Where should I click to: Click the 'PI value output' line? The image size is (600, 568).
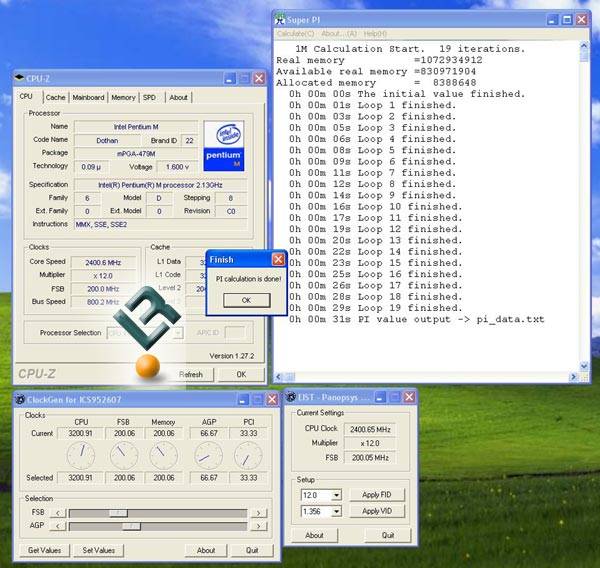(x=416, y=320)
